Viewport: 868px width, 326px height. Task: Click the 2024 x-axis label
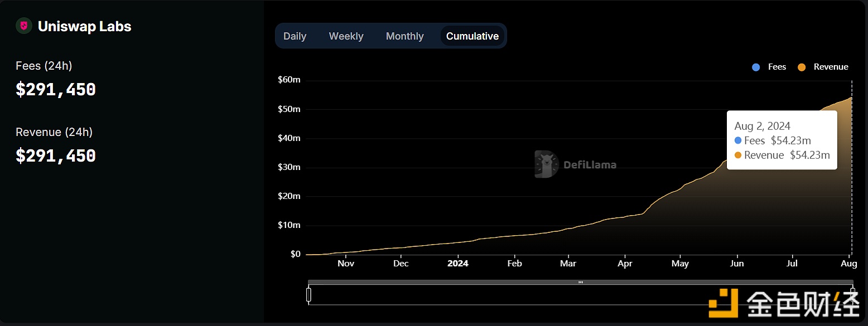coord(458,263)
